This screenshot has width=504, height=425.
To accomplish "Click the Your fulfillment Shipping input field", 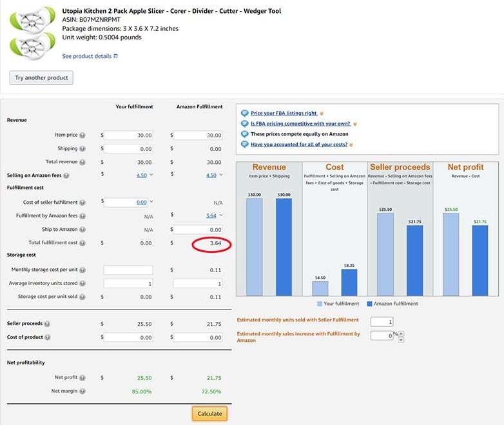I will (128, 148).
